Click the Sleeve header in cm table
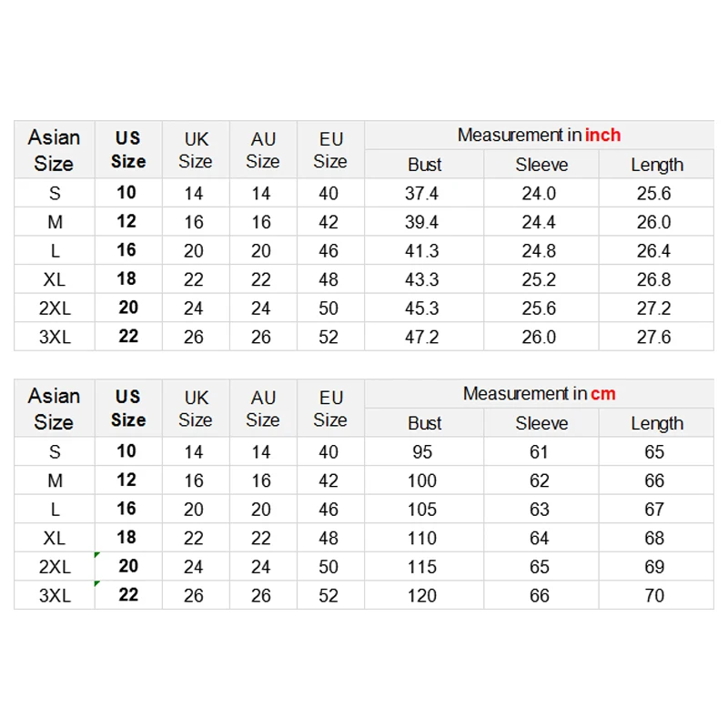 tap(541, 423)
